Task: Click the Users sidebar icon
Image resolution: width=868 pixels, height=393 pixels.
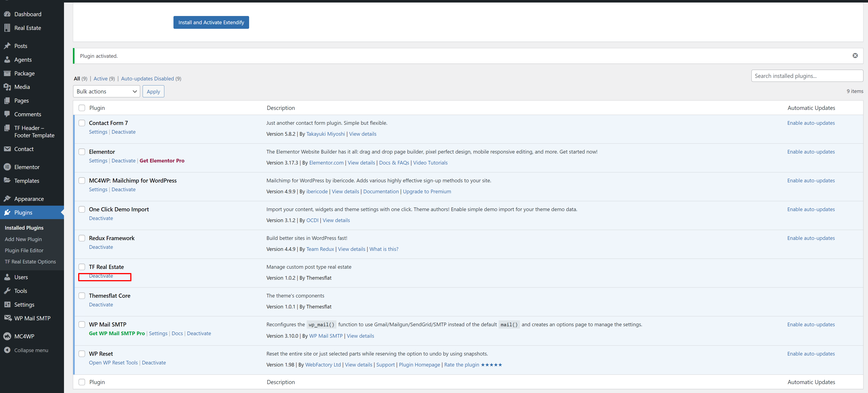Action: click(7, 277)
